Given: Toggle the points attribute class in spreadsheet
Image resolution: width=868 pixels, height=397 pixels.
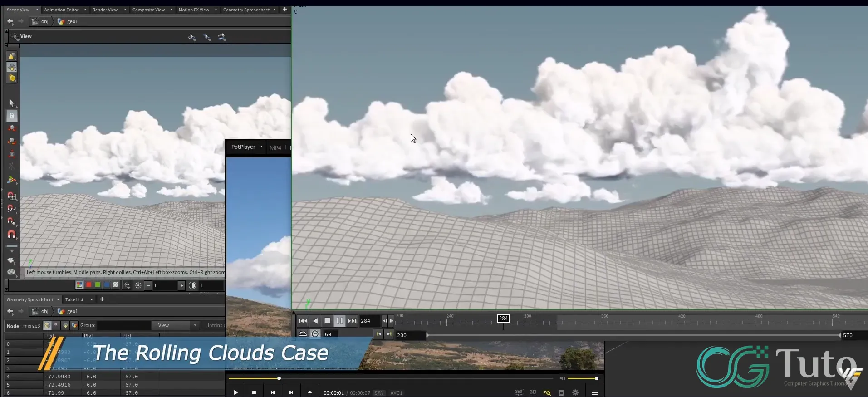Looking at the screenshot, I should [47, 325].
